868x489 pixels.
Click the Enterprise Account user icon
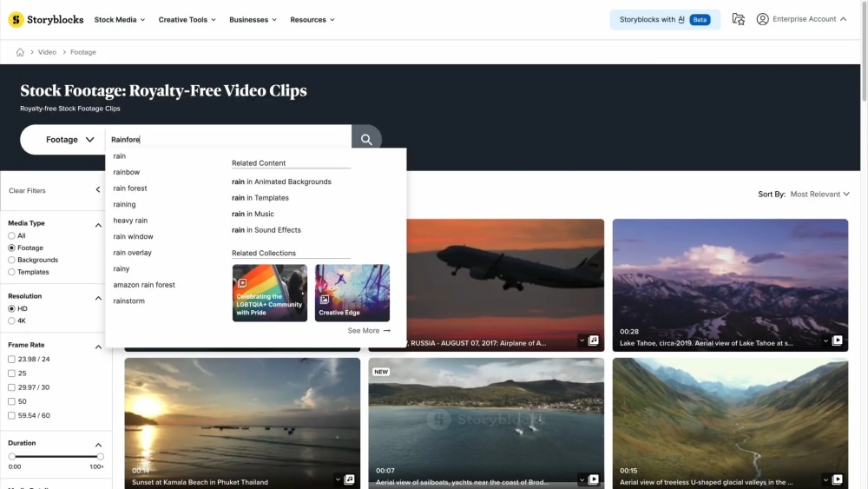click(762, 19)
